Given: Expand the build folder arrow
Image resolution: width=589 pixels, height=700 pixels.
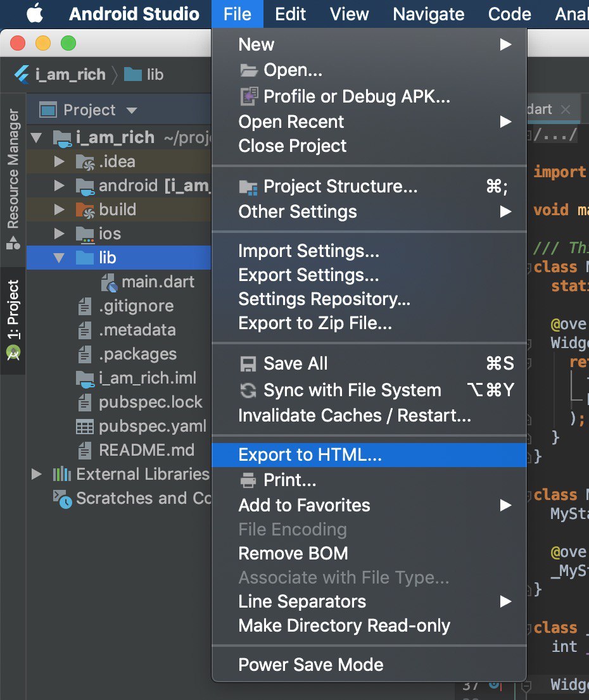Looking at the screenshot, I should click(x=60, y=210).
